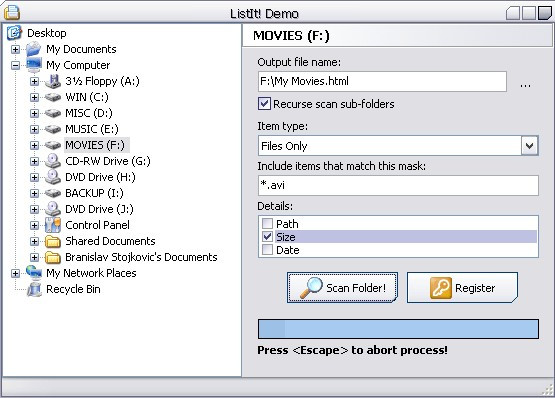
Task: Click the Control Panel icon in tree
Action: (x=53, y=225)
